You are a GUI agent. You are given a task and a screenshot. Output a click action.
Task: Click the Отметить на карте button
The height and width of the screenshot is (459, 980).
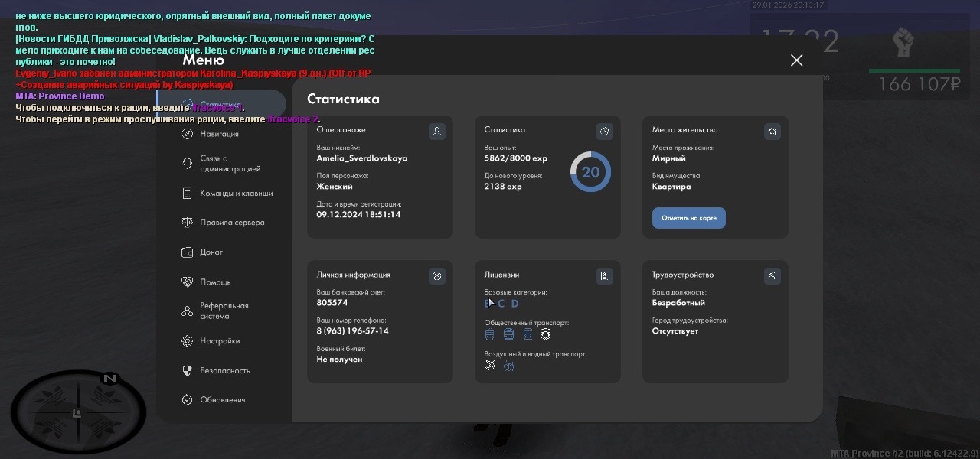(689, 218)
